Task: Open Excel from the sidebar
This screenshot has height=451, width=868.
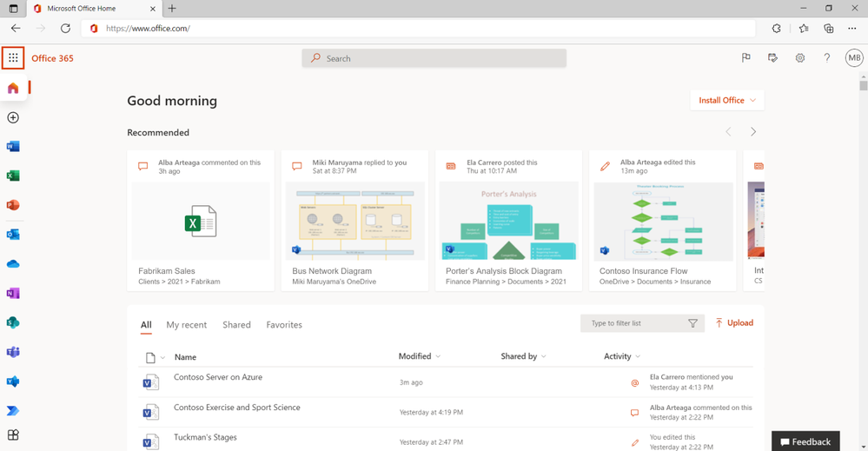Action: (x=13, y=176)
